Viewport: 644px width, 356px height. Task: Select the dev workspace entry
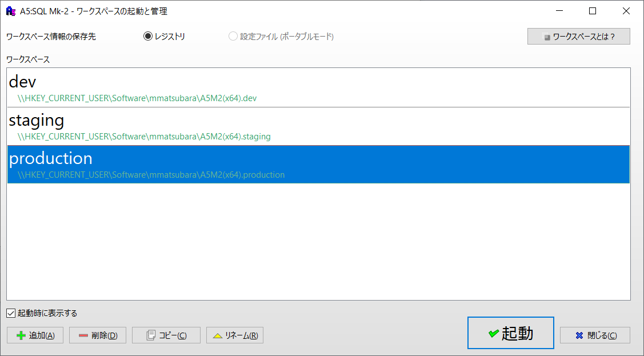click(23, 82)
